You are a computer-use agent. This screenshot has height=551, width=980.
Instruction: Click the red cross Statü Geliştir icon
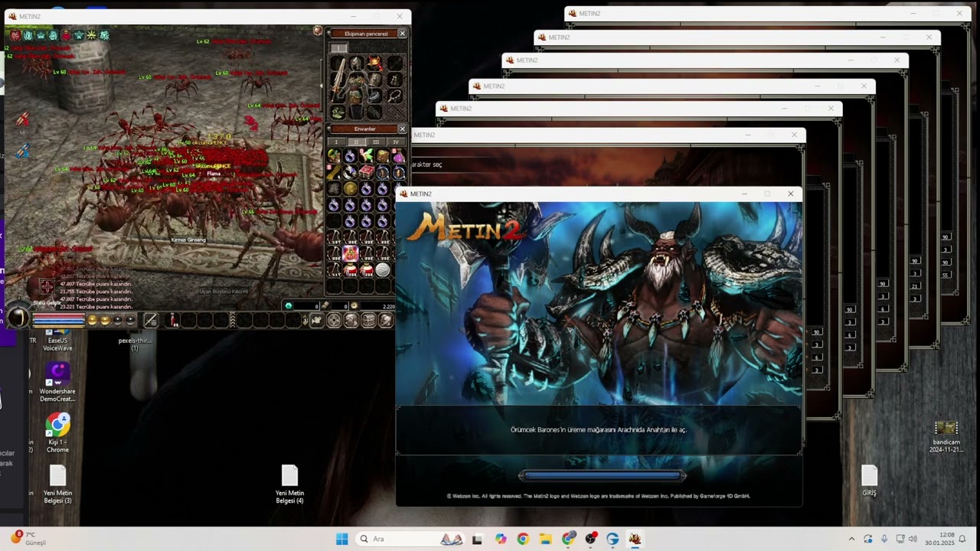pyautogui.click(x=47, y=287)
